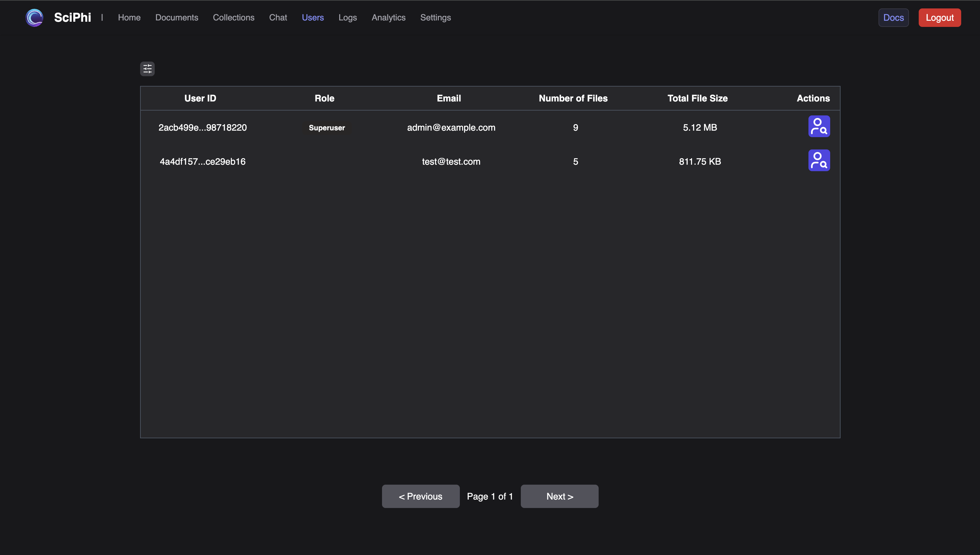Click the Number of Files header
This screenshot has height=555, width=980.
tap(573, 98)
